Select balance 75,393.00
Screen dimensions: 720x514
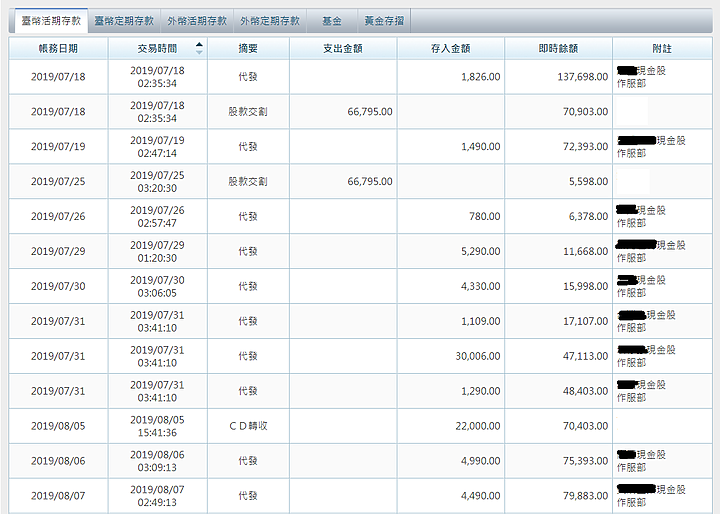pyautogui.click(x=585, y=461)
